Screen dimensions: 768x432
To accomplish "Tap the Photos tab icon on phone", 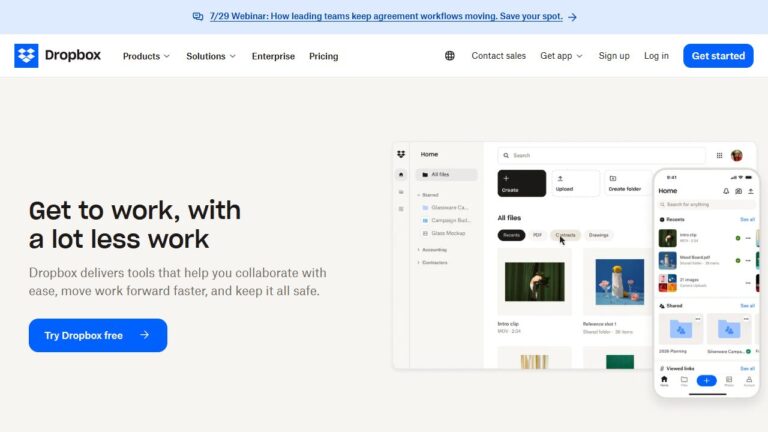I will pos(729,381).
